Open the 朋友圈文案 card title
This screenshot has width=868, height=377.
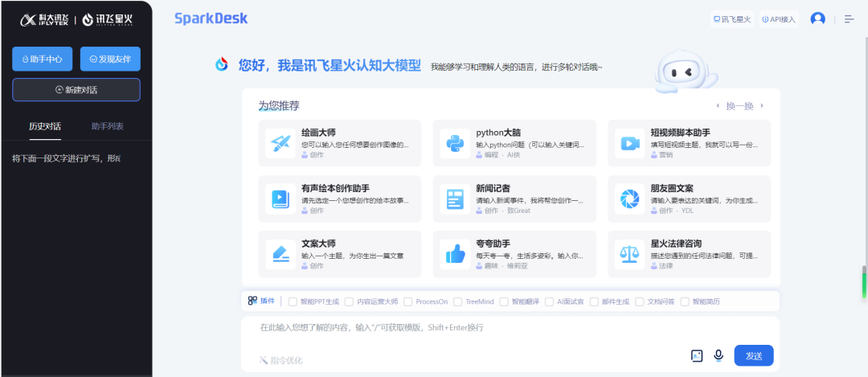(671, 188)
